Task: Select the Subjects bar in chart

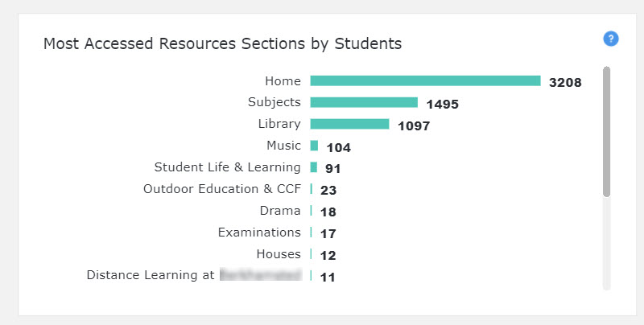Action: (364, 102)
